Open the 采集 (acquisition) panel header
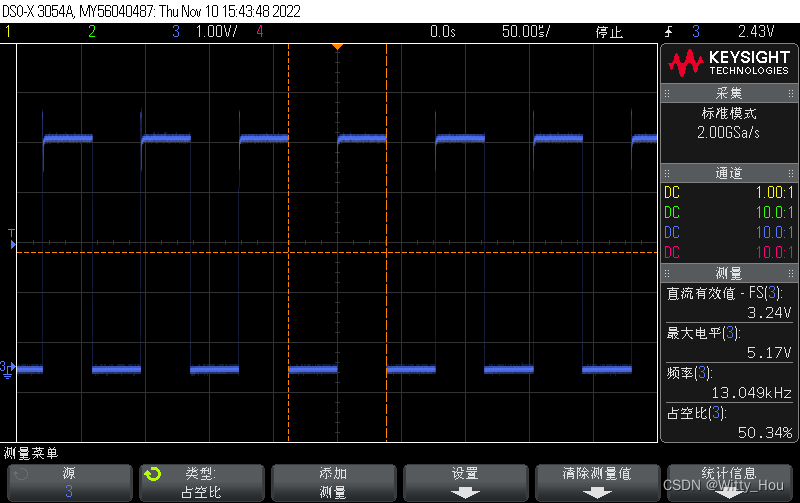 [729, 93]
